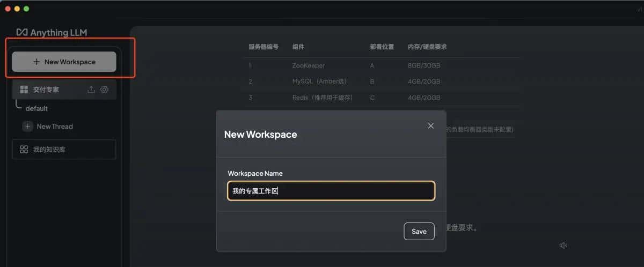644x267 pixels.
Task: Open the default thread
Action: click(36, 108)
